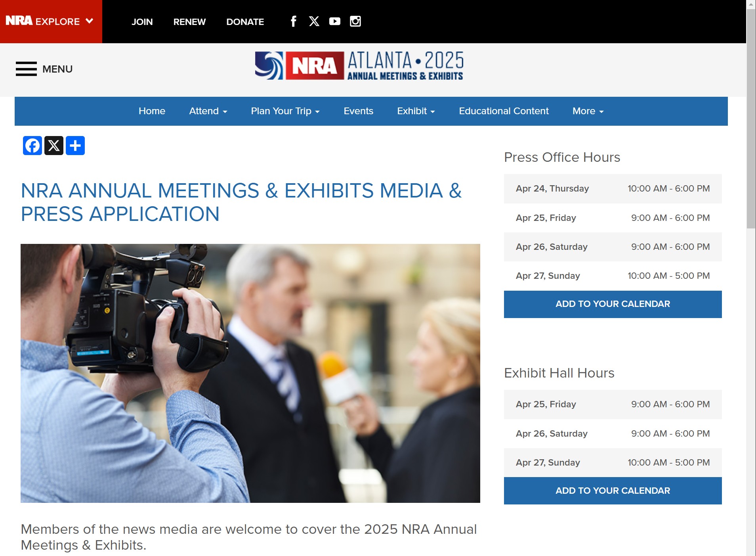Open the NRA YouTube channel icon
Viewport: 756px width, 556px height.
(335, 21)
